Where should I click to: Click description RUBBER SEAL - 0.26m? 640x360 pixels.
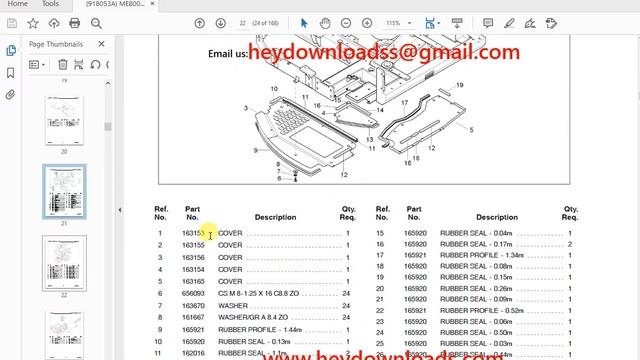click(x=476, y=289)
